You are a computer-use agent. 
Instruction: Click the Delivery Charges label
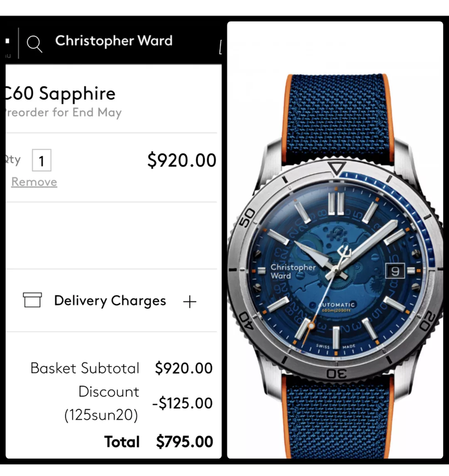click(110, 300)
